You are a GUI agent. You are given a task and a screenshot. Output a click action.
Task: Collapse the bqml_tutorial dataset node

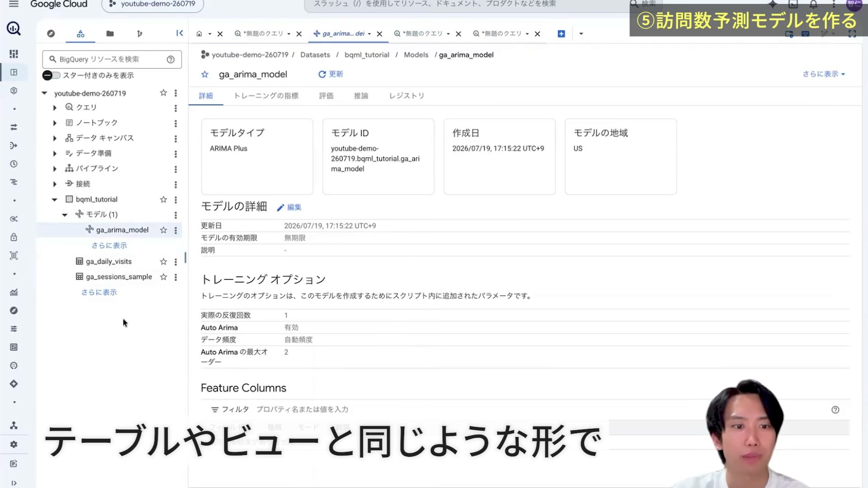tap(55, 199)
